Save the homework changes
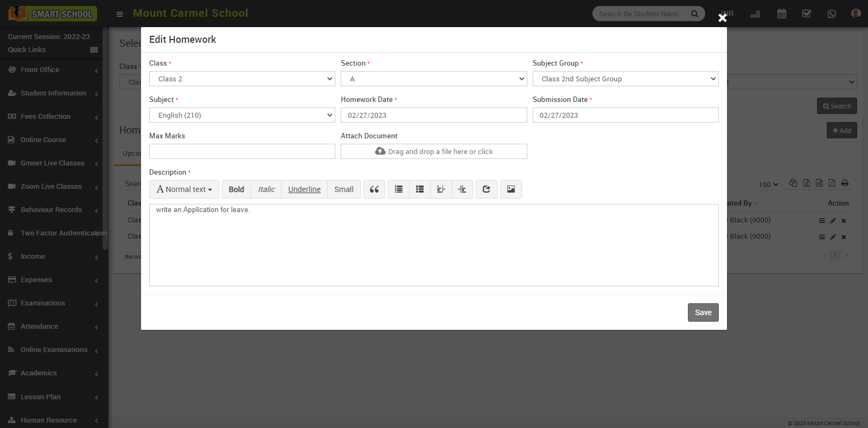The image size is (868, 428). 703,312
